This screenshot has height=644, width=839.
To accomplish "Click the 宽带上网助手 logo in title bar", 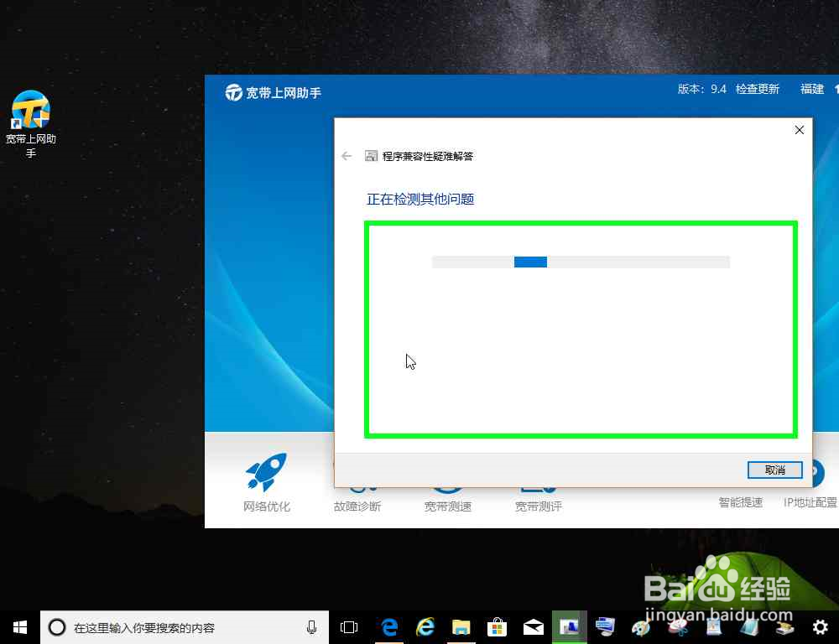I will coord(233,92).
